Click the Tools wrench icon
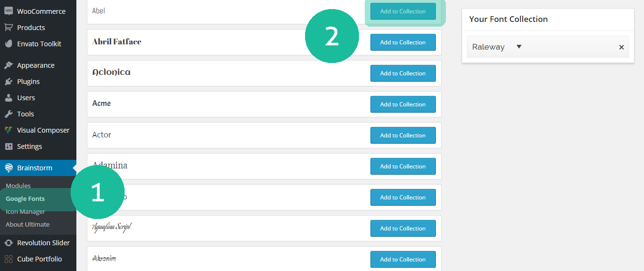Viewport: 644px width, 271px height. pyautogui.click(x=9, y=114)
